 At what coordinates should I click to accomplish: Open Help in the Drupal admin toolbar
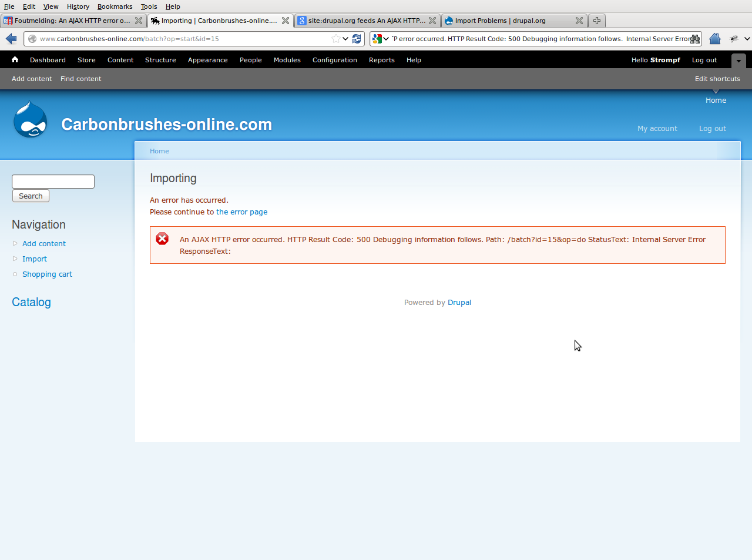[414, 60]
